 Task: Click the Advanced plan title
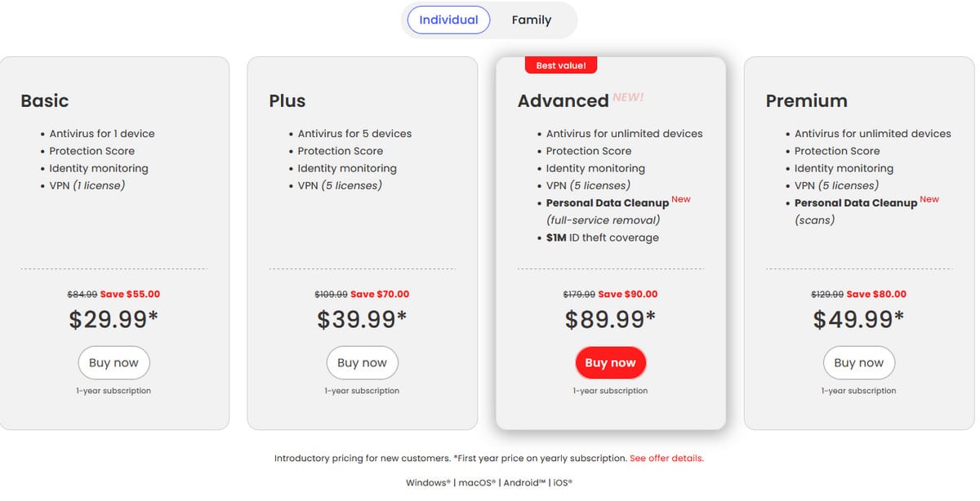[563, 101]
